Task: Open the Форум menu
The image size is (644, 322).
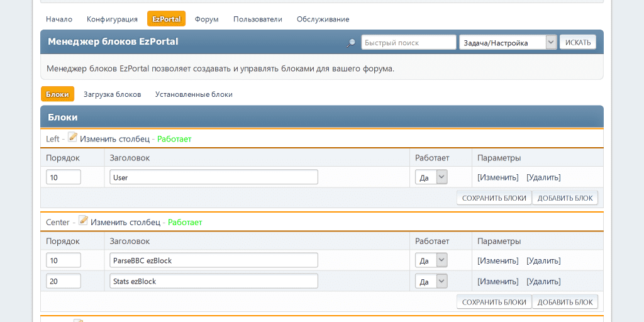Action: [x=206, y=19]
